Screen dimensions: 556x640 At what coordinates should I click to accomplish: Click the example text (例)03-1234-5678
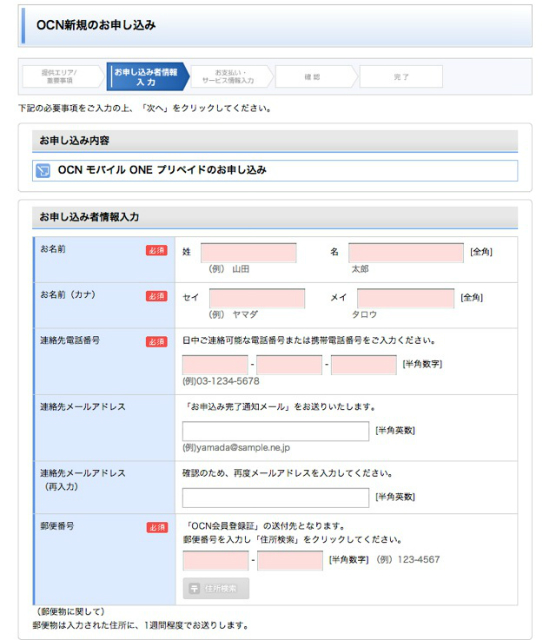[x=221, y=381]
